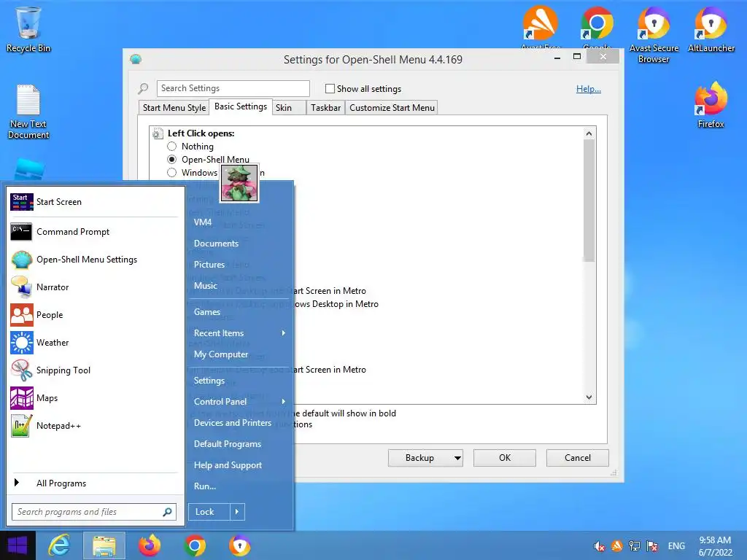747x560 pixels.
Task: Open Avast Secure Browser from taskbar
Action: pyautogui.click(x=239, y=545)
